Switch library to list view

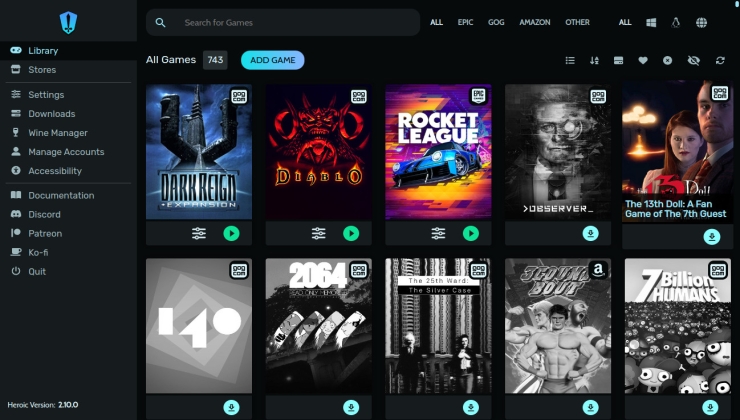pos(570,60)
